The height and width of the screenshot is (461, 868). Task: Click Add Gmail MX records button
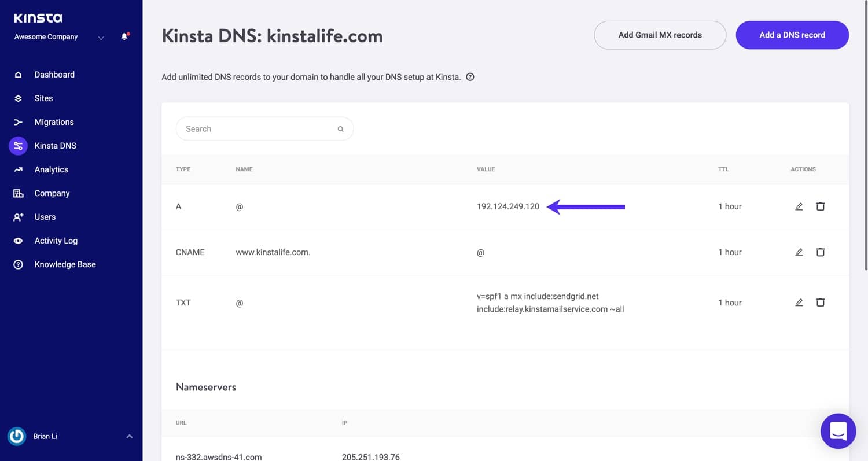coord(660,35)
